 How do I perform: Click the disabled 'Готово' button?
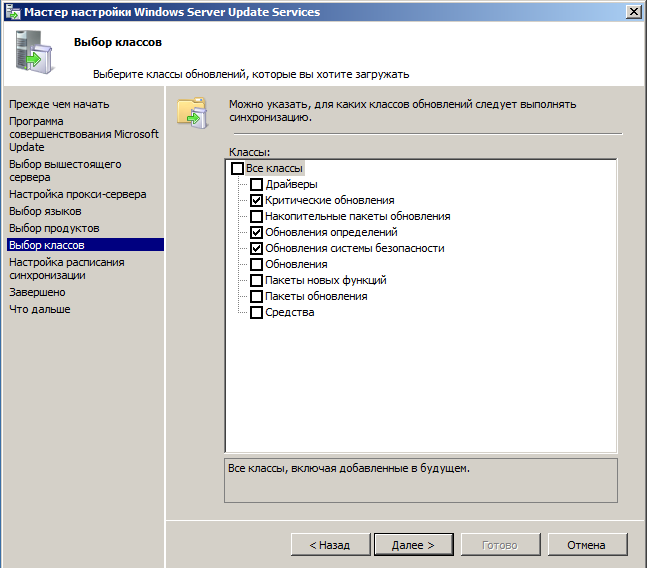point(500,545)
